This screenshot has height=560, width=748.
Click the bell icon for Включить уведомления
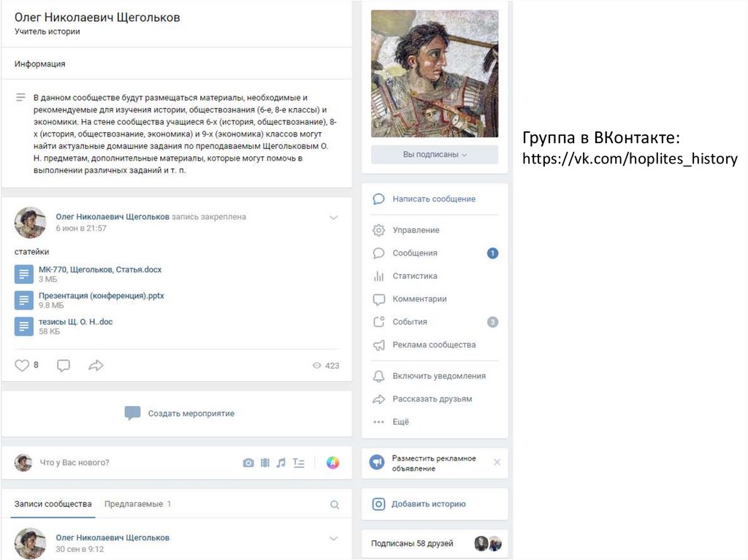pos(379,376)
